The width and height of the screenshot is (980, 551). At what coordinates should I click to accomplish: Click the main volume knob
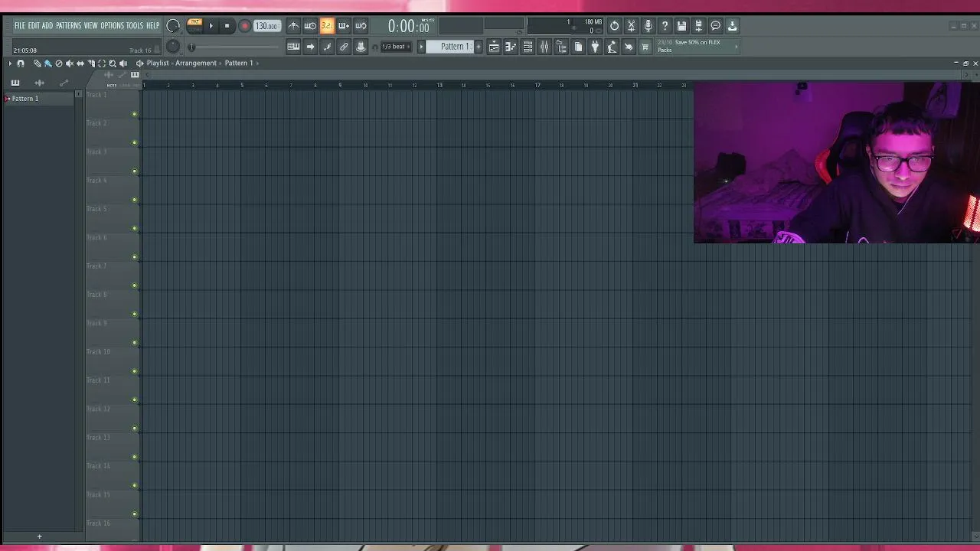173,26
